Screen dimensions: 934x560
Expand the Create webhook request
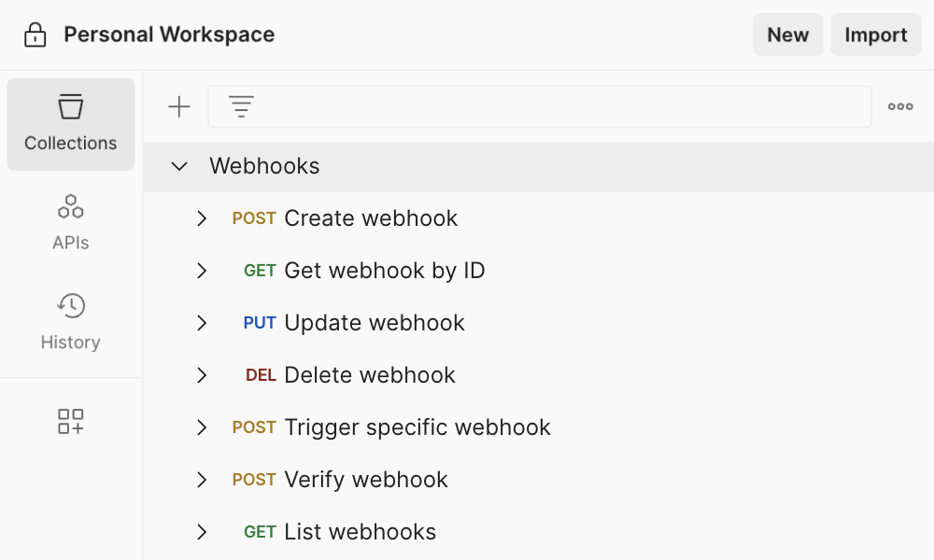pos(202,218)
